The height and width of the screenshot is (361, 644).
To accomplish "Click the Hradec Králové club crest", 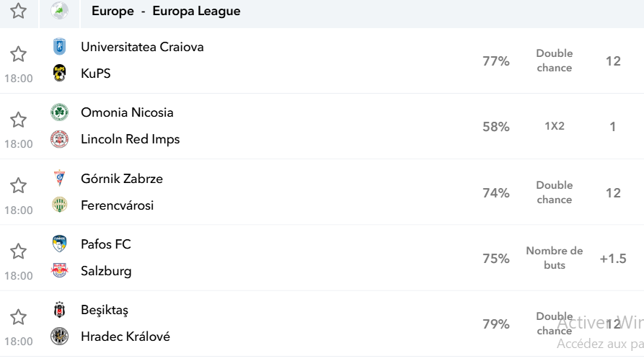I will (60, 337).
